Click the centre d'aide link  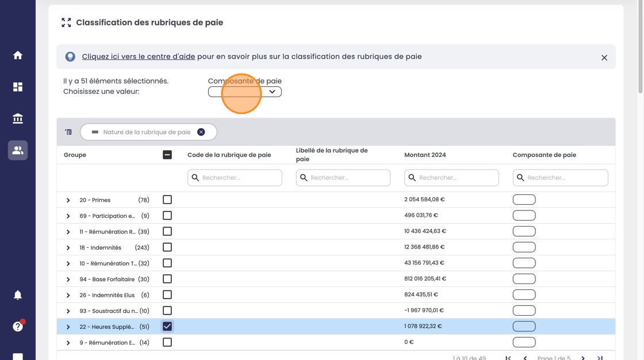[139, 57]
